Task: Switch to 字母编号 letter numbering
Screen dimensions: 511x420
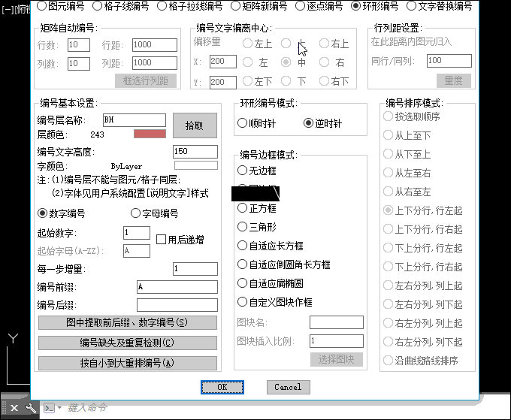Action: [135, 213]
